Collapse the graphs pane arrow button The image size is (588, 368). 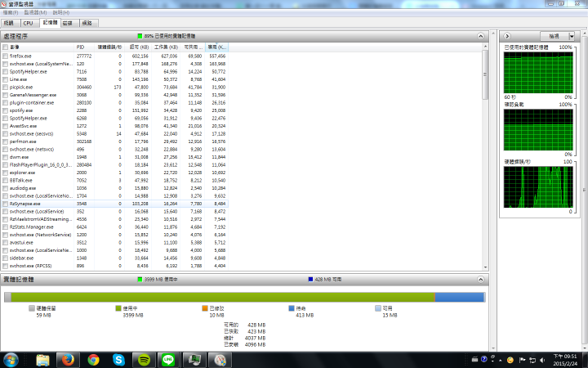tap(507, 36)
